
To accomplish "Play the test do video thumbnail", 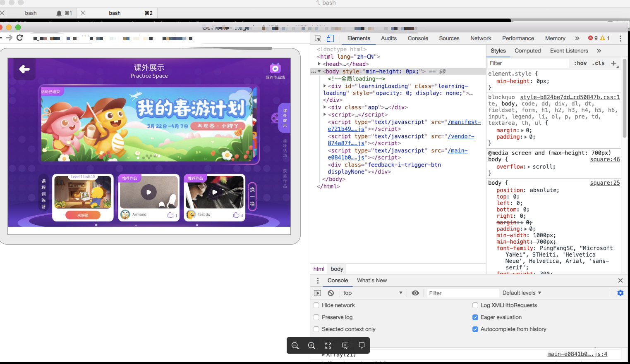I will coord(214,192).
